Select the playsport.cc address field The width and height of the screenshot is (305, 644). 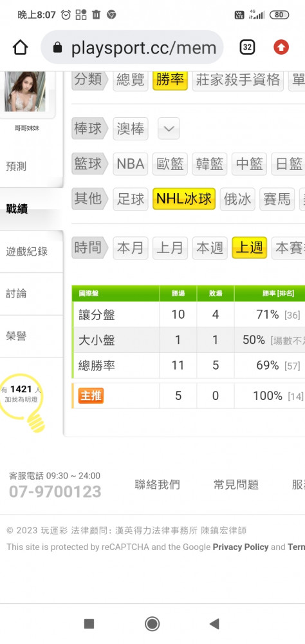point(132,48)
